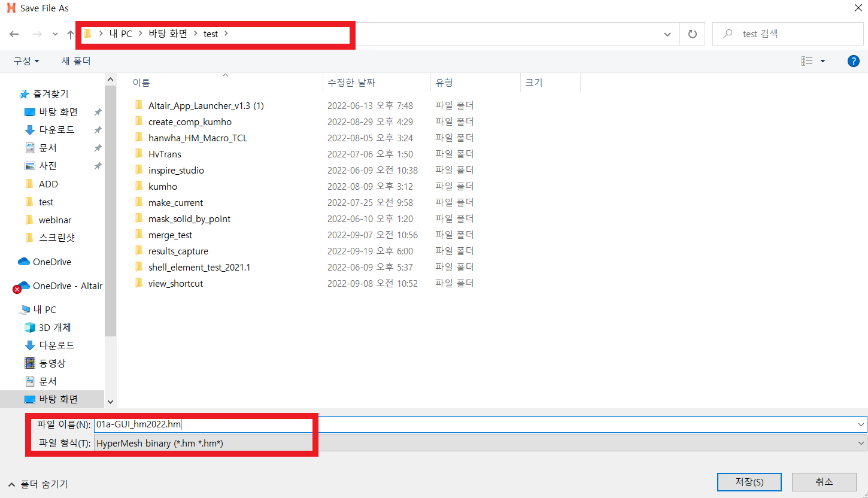Refresh the test folder view
Image resolution: width=868 pixels, height=498 pixels.
pos(693,34)
